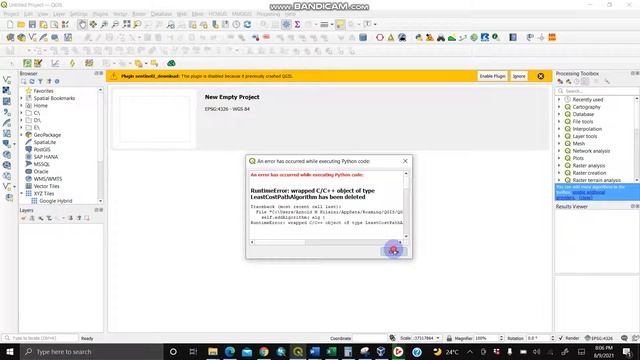
Task: Click the Ignore button in warning bar
Action: pyautogui.click(x=519, y=76)
